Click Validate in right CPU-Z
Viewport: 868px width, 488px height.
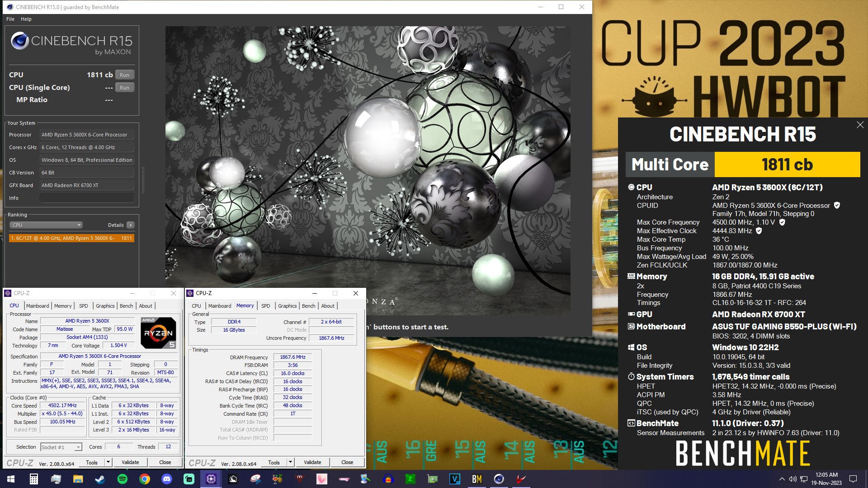(x=312, y=462)
